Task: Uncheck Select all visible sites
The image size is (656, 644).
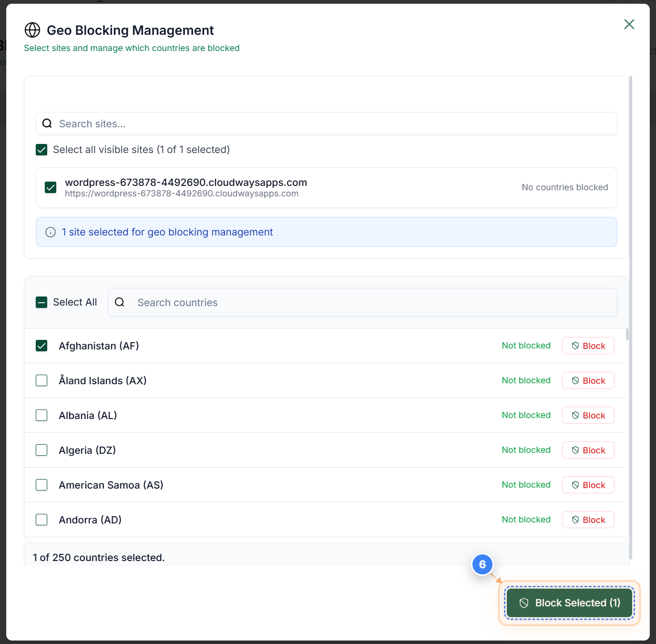Action: [41, 149]
